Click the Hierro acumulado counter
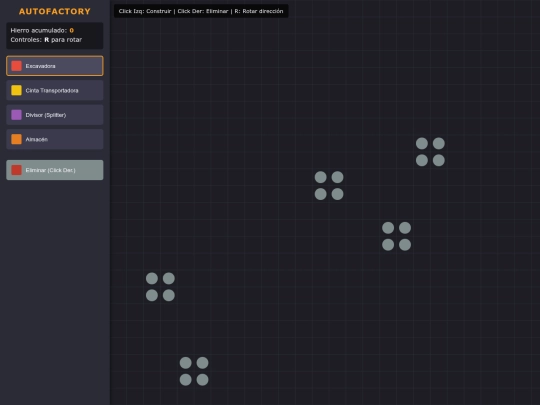Viewport: 540px width, 405px height. click(42, 30)
